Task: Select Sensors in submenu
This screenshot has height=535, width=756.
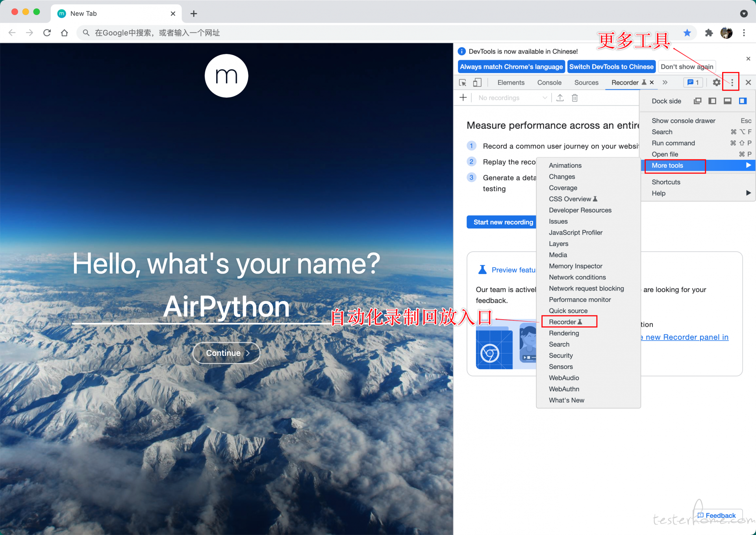Action: click(588, 367)
